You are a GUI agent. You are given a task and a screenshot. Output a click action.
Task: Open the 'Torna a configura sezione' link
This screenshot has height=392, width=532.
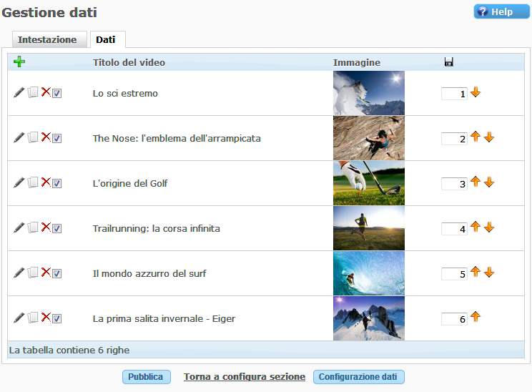245,377
